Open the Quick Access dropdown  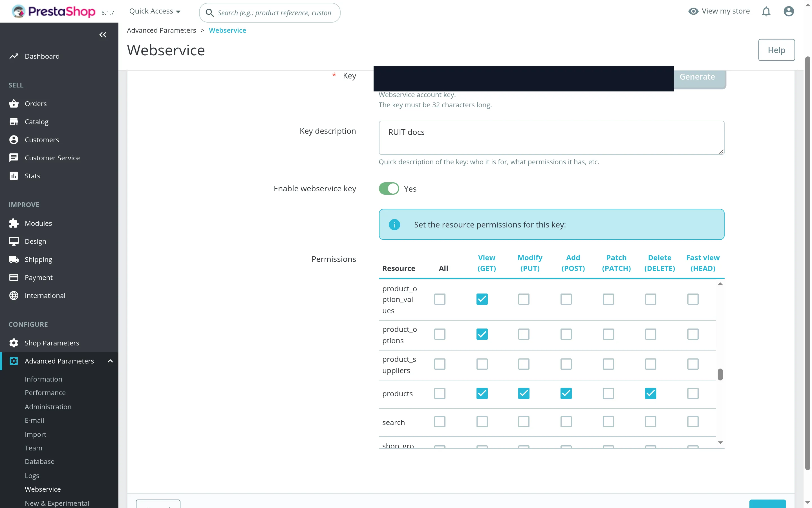click(155, 11)
